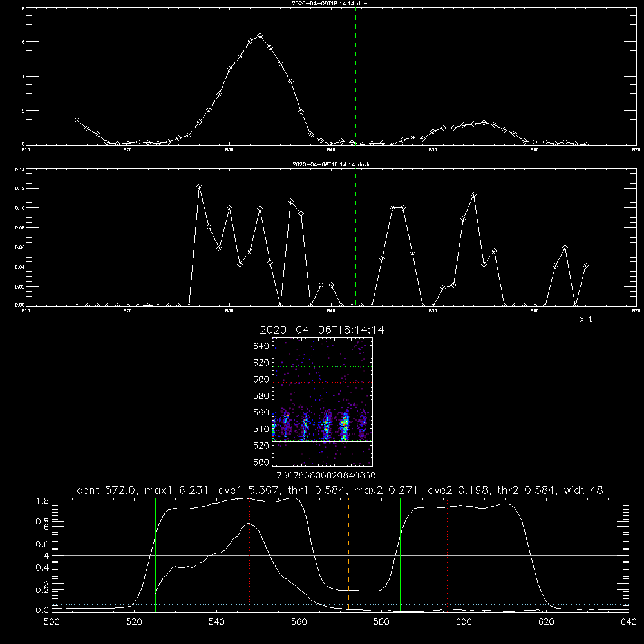The image size is (644, 644).
Task: Click the "840" x-axis label of dusk plot
Action: point(331,311)
